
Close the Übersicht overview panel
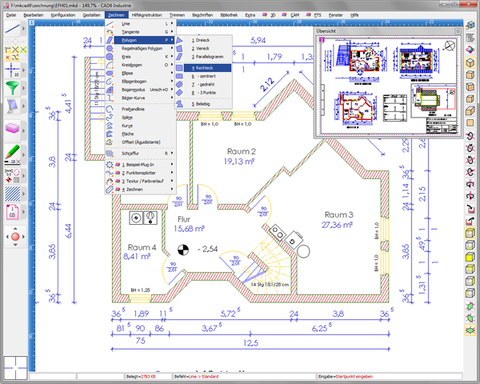point(458,31)
